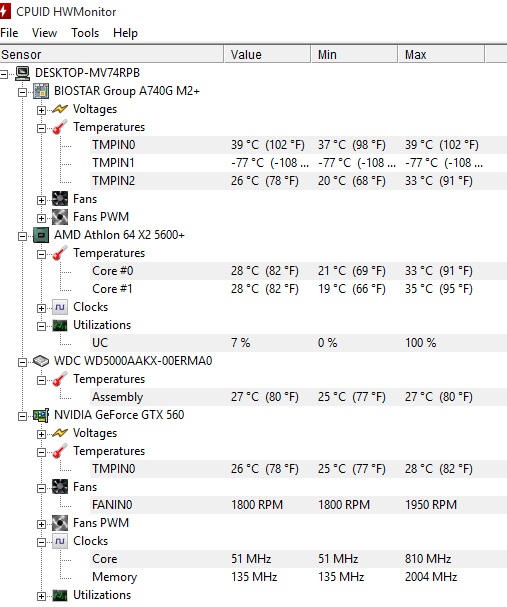Collapse the AMD Athlon 64 X2 node
The height and width of the screenshot is (607, 507).
[x=22, y=236]
